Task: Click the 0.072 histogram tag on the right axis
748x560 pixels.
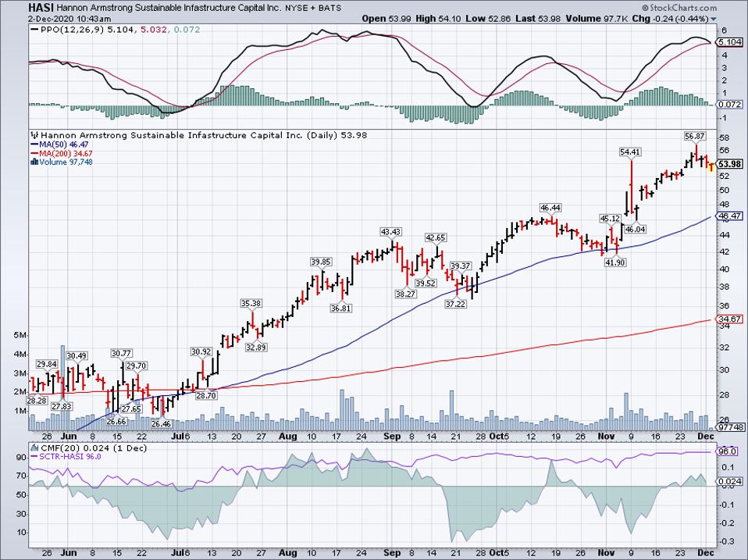Action: (730, 104)
